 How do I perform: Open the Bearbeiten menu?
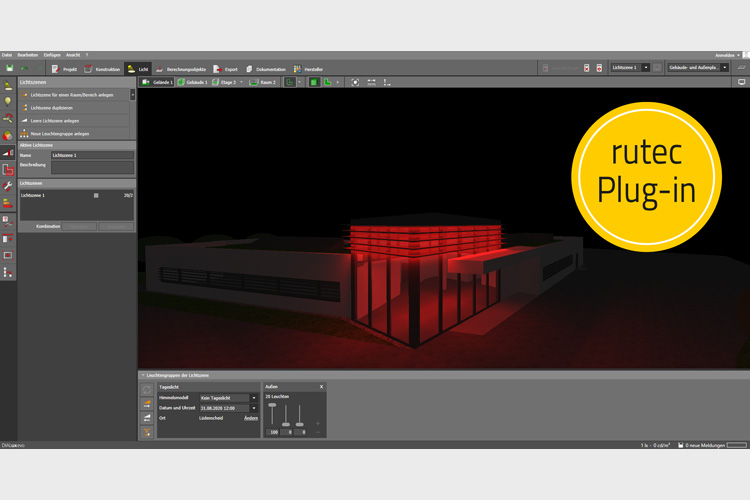click(x=28, y=55)
